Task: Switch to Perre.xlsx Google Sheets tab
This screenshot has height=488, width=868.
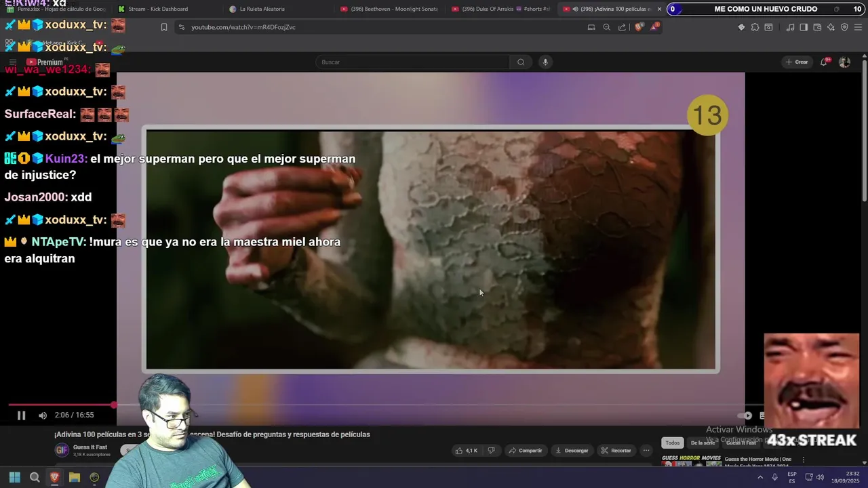Action: pos(56,9)
